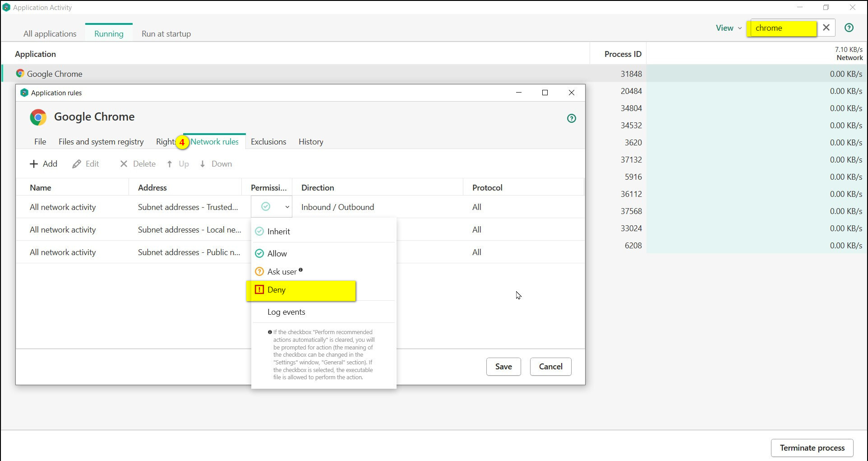Choose Deny from permission menu
Image resolution: width=868 pixels, height=461 pixels.
[x=323, y=290]
